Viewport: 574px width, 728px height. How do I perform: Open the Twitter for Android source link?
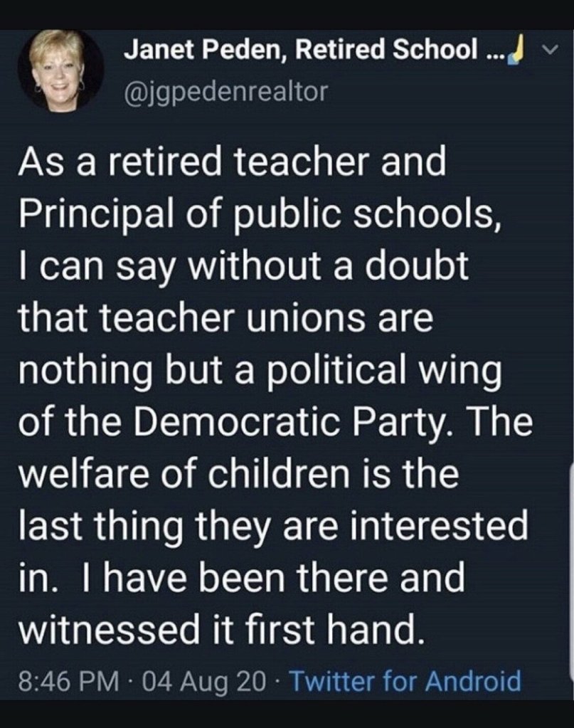pyautogui.click(x=405, y=681)
